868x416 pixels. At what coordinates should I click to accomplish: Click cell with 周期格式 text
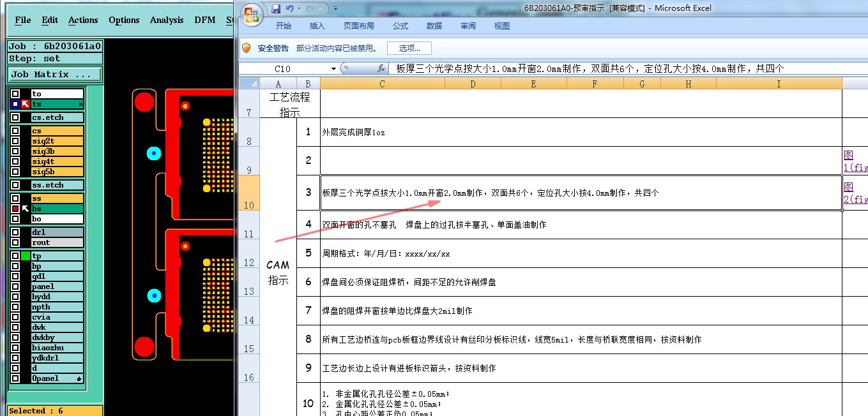tap(581, 253)
